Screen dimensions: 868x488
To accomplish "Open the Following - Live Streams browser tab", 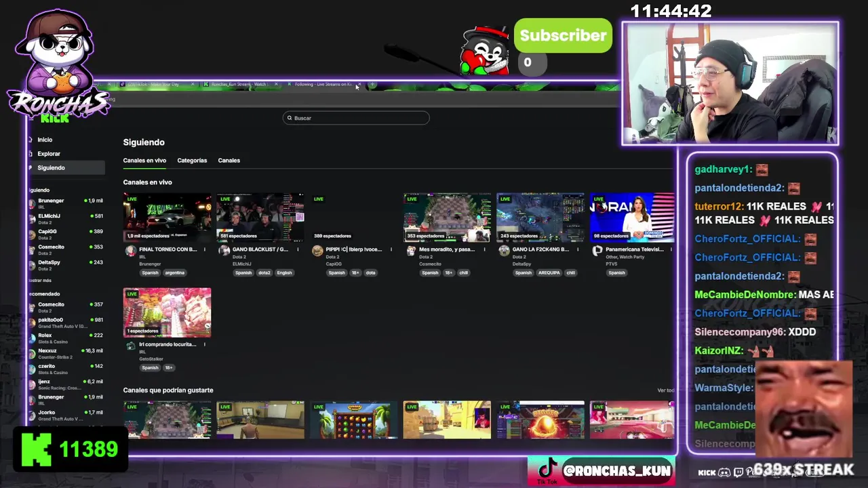I will pyautogui.click(x=323, y=84).
